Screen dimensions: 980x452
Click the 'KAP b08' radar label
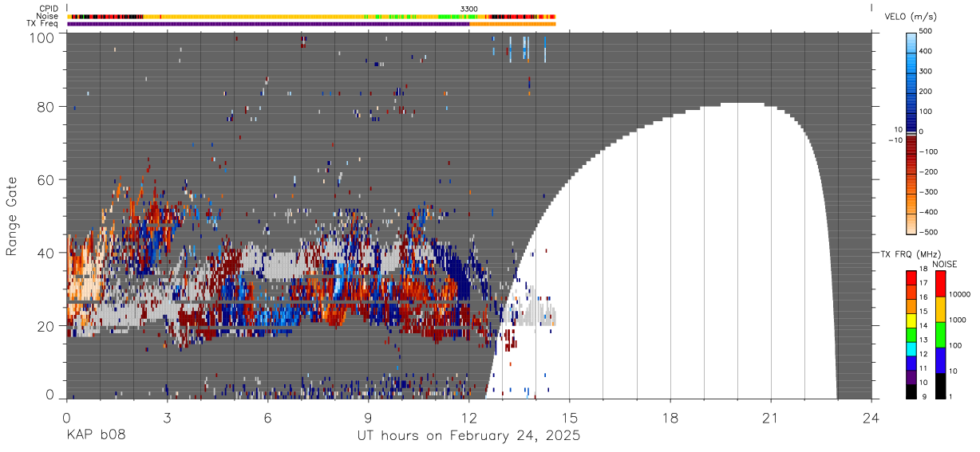[x=95, y=436]
